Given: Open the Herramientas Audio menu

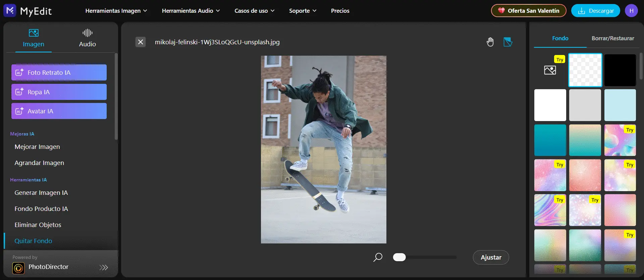Looking at the screenshot, I should 191,11.
